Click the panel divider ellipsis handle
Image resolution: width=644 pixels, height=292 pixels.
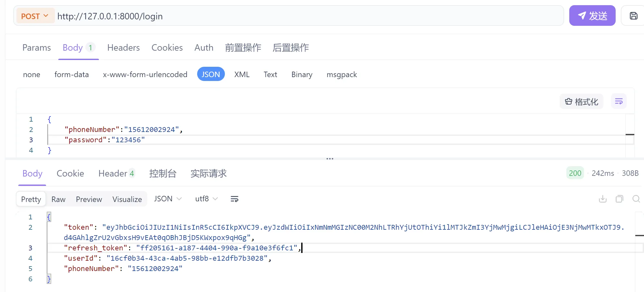coord(330,159)
